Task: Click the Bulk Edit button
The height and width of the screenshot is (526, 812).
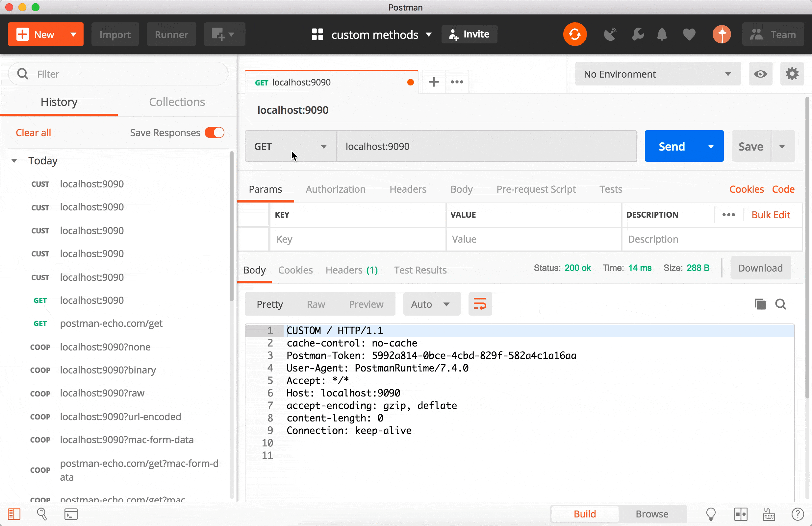Action: point(771,215)
